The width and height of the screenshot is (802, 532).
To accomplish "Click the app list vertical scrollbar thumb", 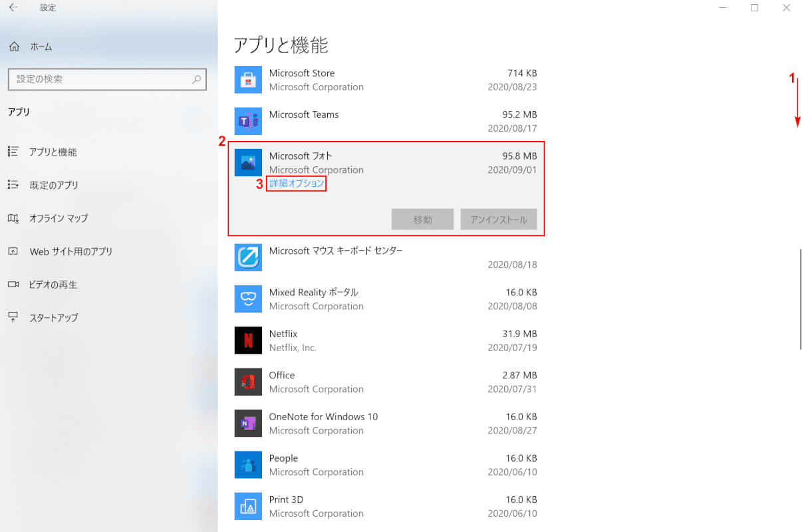I will pos(801,298).
